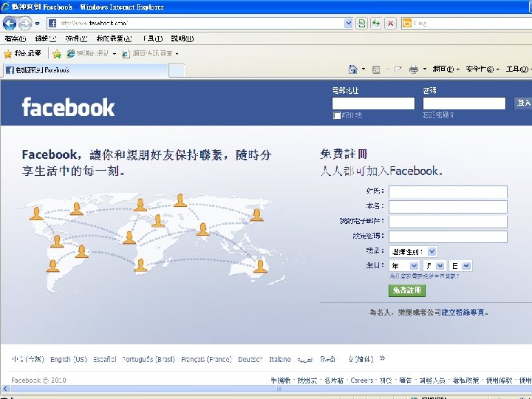Go back with the browser Back arrow
This screenshot has height=399, width=532.
point(10,24)
